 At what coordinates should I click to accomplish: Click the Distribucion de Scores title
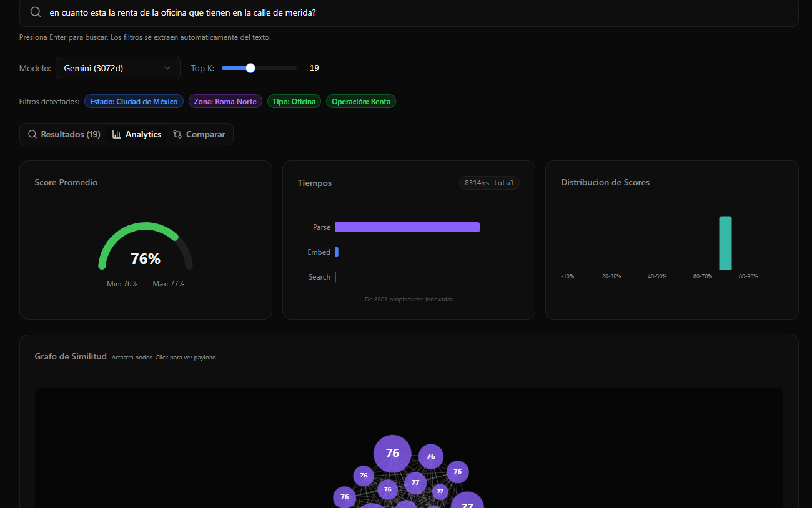(605, 183)
